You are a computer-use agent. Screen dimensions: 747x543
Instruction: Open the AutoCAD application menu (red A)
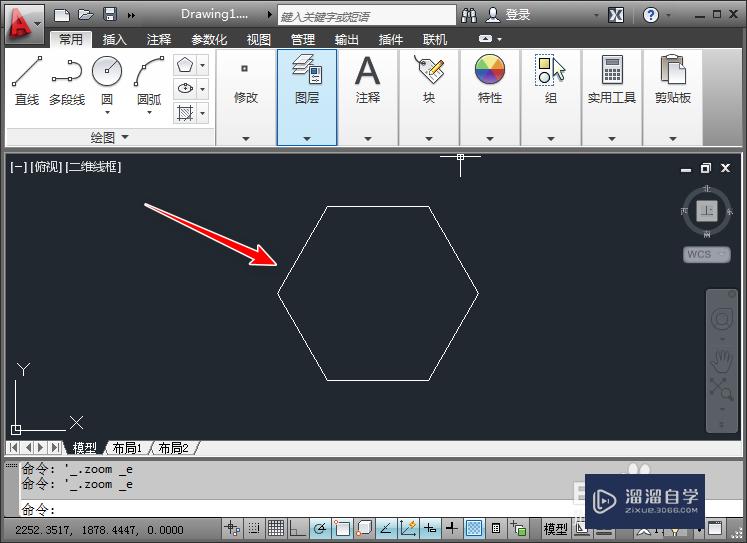pos(23,23)
